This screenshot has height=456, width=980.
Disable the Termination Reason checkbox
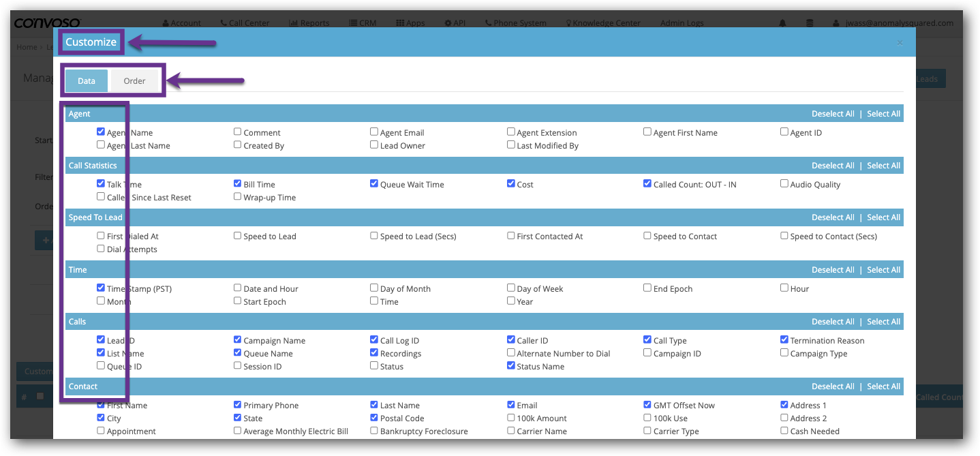pos(784,340)
